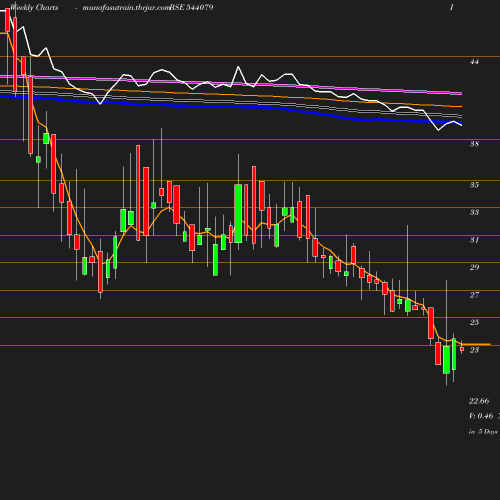Image resolution: width=500 pixels, height=500 pixels.
Task: Select the 33 price axis label
Action: point(474,212)
